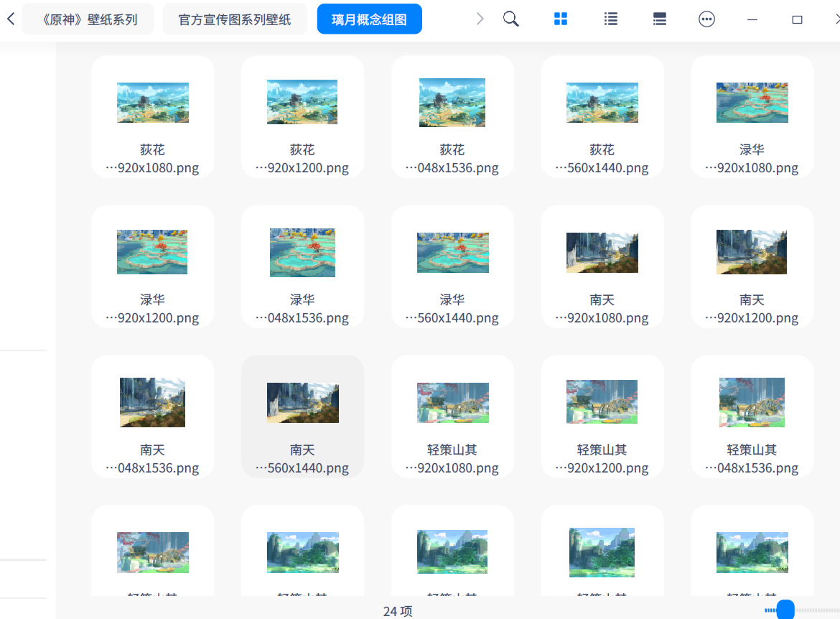The width and height of the screenshot is (840, 619).
Task: Select 渌华 …560x1440.png file
Action: tap(453, 267)
